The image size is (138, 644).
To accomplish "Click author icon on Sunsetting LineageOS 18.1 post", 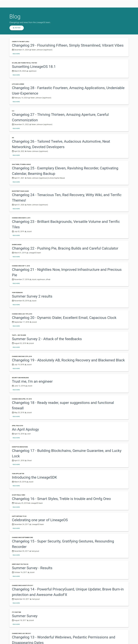I will (27, 71).
